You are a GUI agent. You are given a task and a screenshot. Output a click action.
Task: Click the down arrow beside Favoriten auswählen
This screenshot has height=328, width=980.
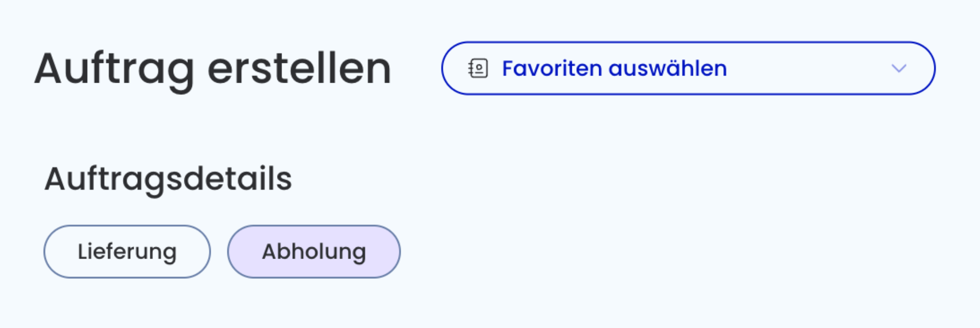899,68
